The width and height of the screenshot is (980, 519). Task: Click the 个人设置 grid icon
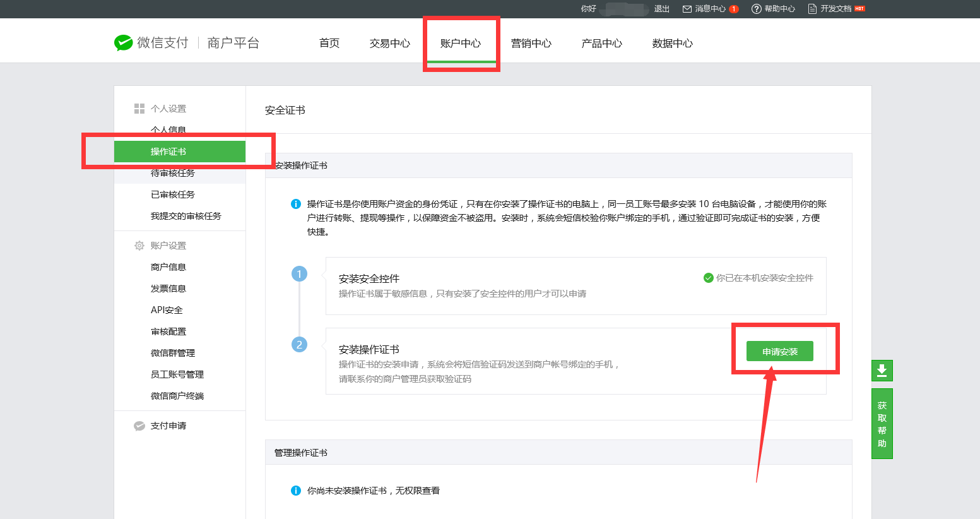click(x=139, y=109)
